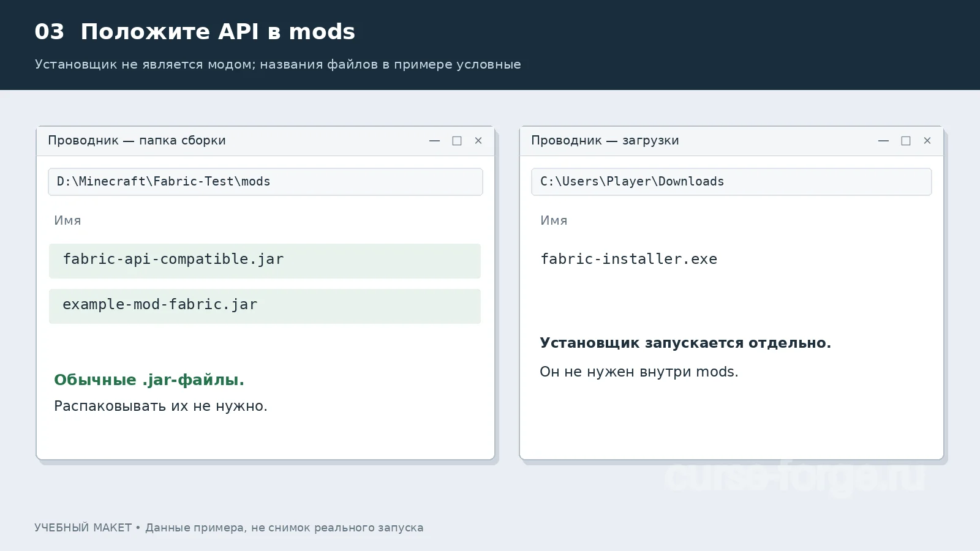Click the 'Обычные .jar-файлы.' green heading
Screen dimensions: 980x551
coord(149,380)
